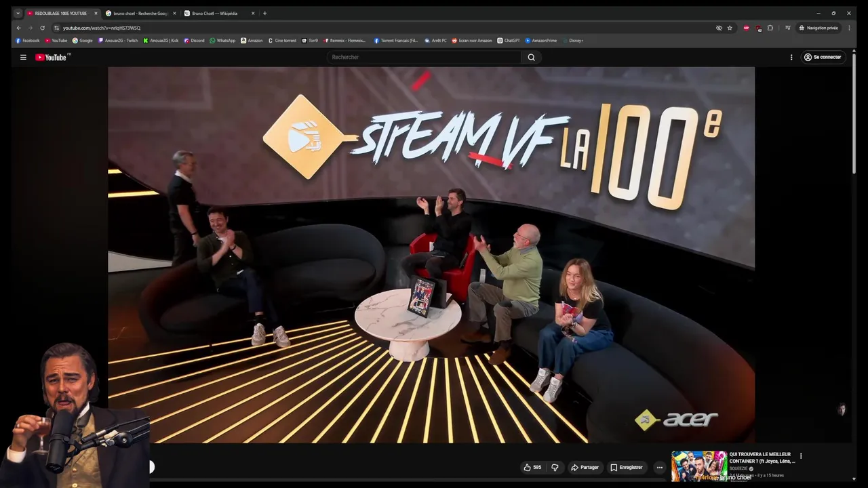Open the YouTube hamburger guide menu
Image resolution: width=868 pixels, height=488 pixels.
point(23,58)
